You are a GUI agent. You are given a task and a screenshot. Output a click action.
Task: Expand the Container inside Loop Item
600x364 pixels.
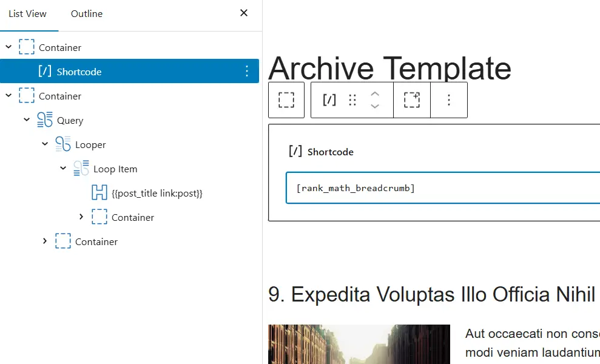coord(81,217)
